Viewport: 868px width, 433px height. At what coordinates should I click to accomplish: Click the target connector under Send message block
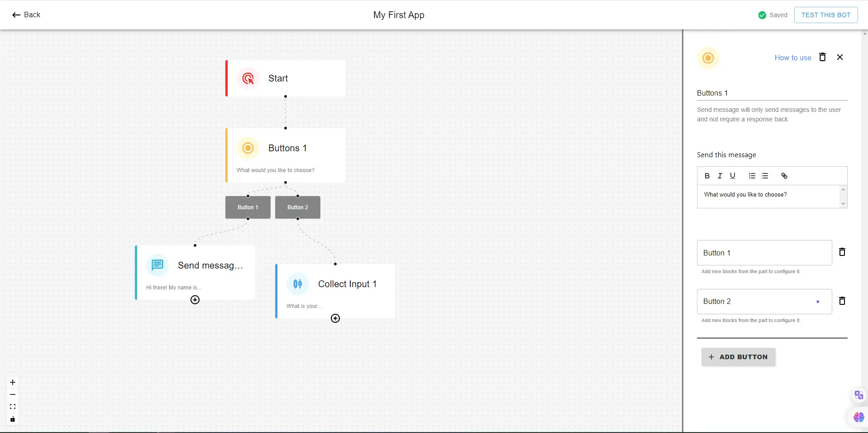coord(195,300)
